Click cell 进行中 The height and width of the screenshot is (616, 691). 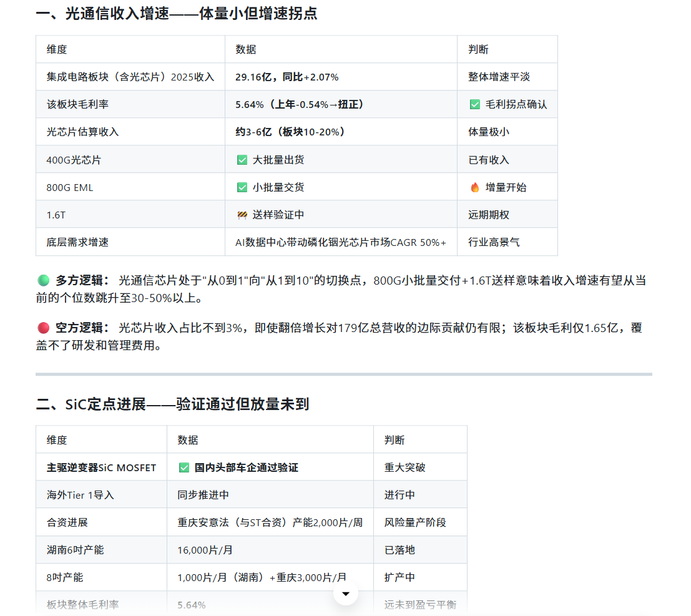click(420, 495)
